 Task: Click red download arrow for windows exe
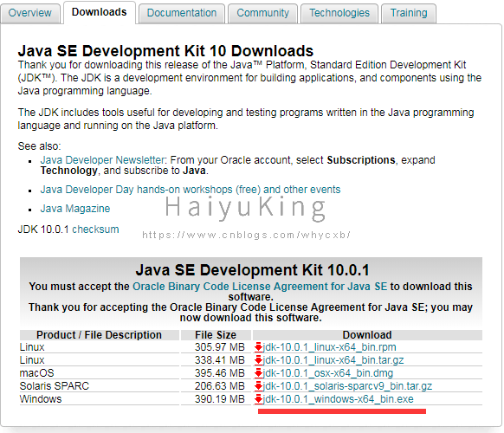[258, 399]
